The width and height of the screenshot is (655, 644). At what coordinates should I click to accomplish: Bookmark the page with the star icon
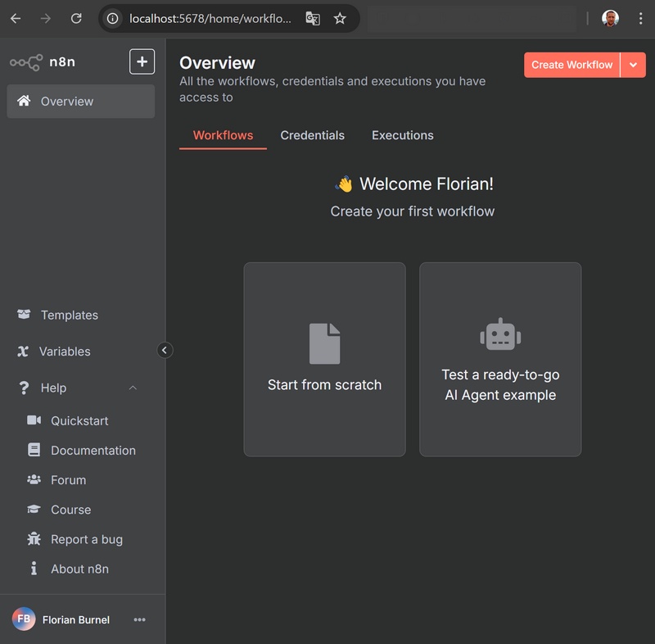[x=340, y=18]
